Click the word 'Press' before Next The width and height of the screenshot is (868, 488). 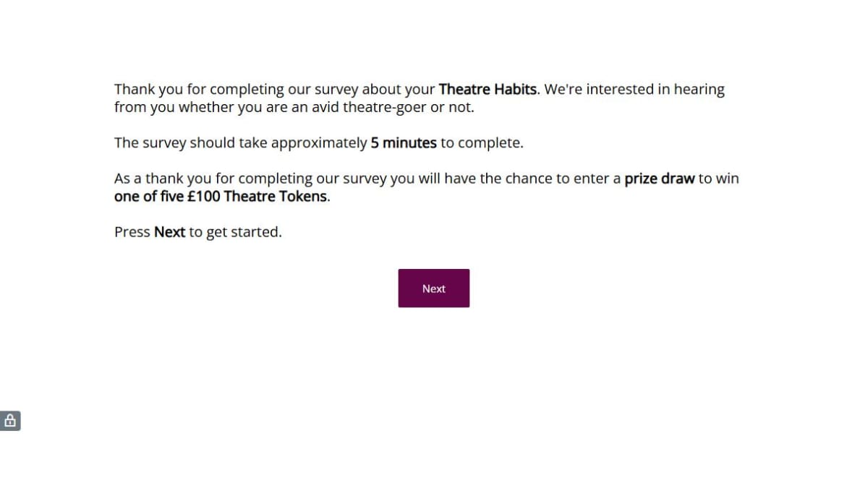pos(132,232)
